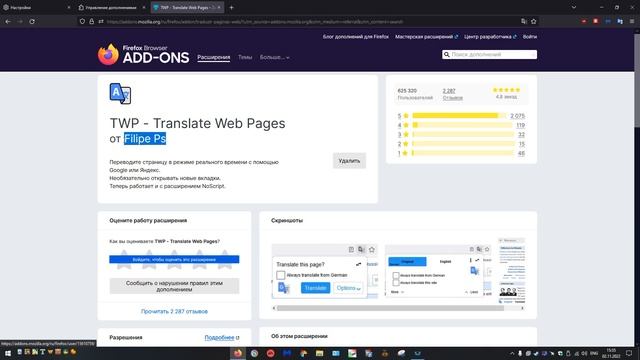This screenshot has width=640, height=360.
Task: Click the screenshots horizontal scrollbar
Action: 390,308
